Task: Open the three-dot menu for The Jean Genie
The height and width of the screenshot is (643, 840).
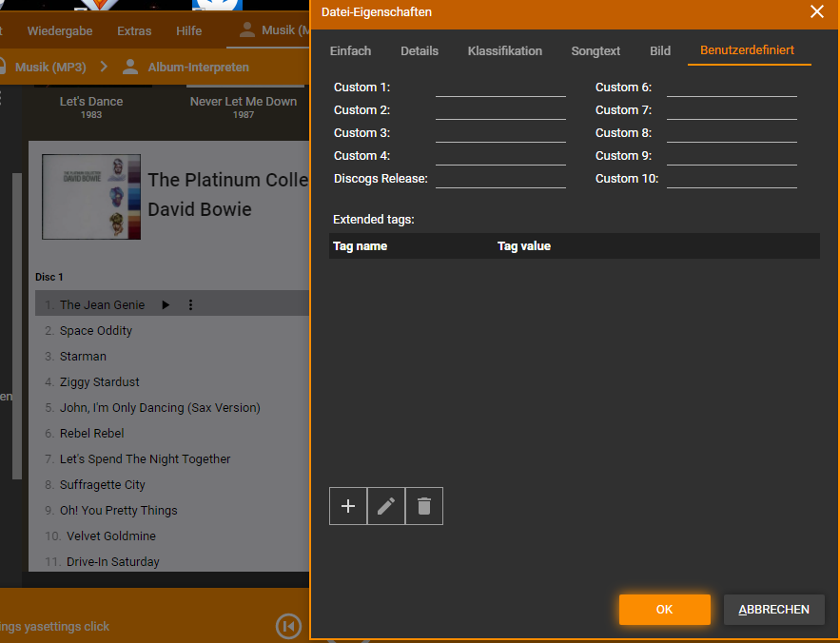Action: [190, 305]
